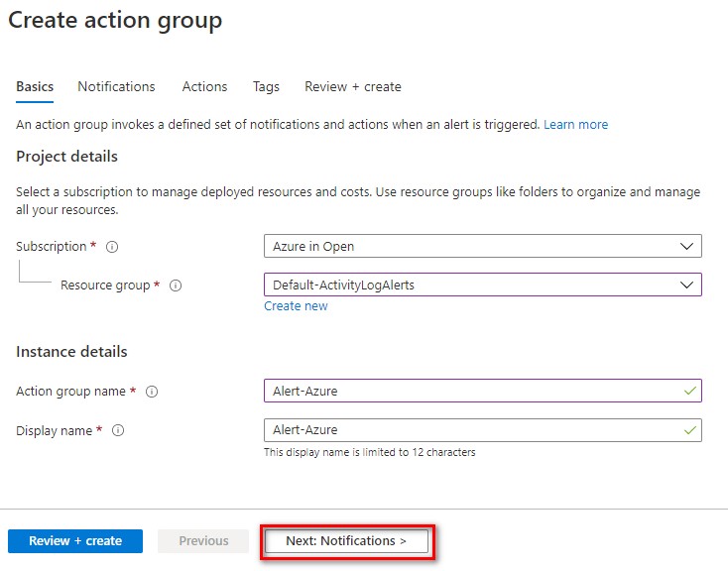
Task: Click the info icon next to Display name
Action: pyautogui.click(x=117, y=431)
